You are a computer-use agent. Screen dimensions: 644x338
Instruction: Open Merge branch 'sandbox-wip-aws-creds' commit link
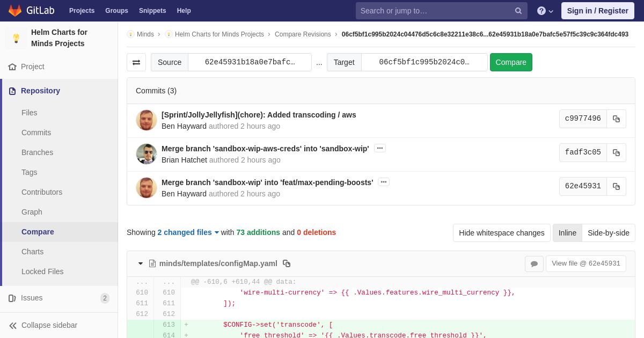click(x=265, y=149)
